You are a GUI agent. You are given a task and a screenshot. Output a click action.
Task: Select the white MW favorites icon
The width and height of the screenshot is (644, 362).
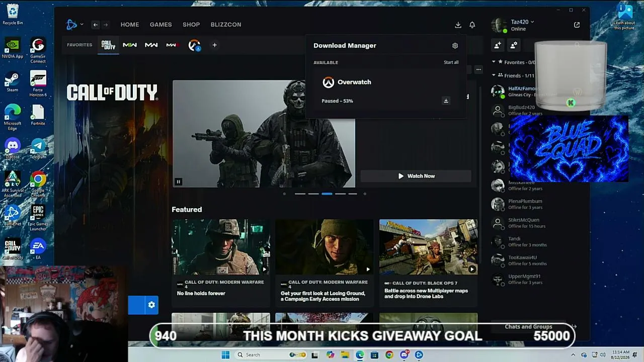click(151, 45)
